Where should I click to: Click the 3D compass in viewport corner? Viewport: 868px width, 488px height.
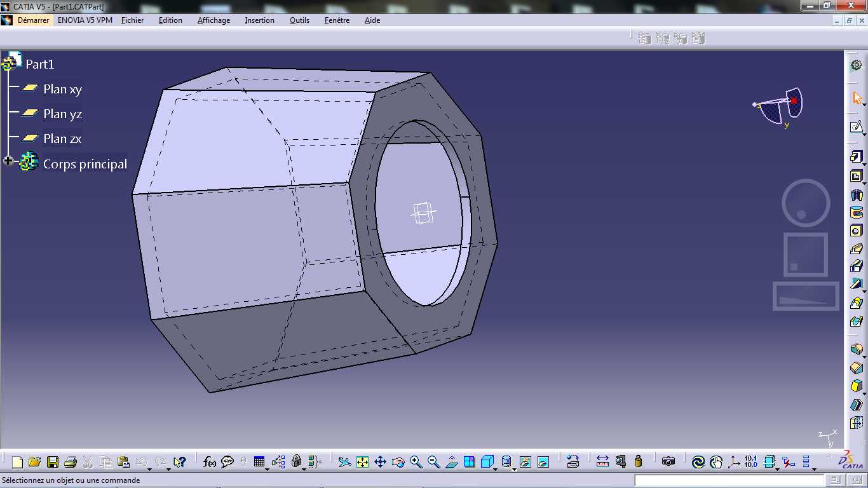[778, 107]
